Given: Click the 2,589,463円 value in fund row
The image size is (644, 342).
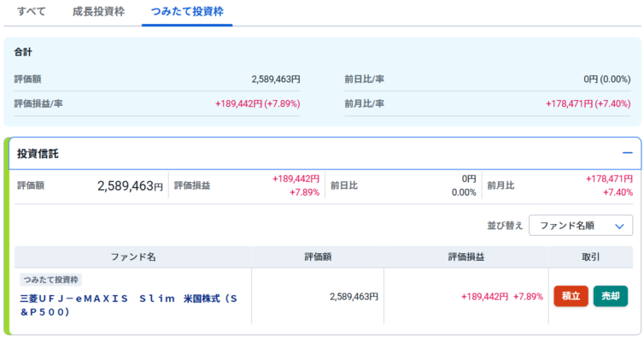Looking at the screenshot, I should [x=354, y=297].
